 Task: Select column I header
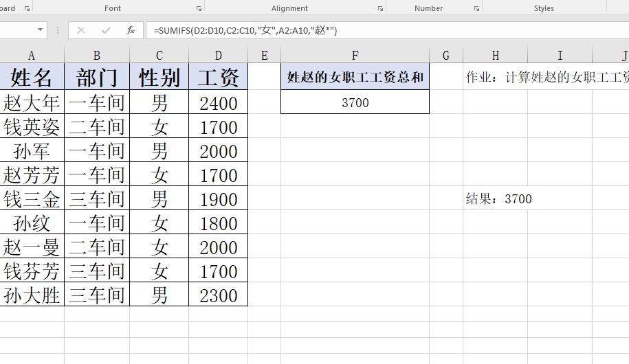click(560, 56)
